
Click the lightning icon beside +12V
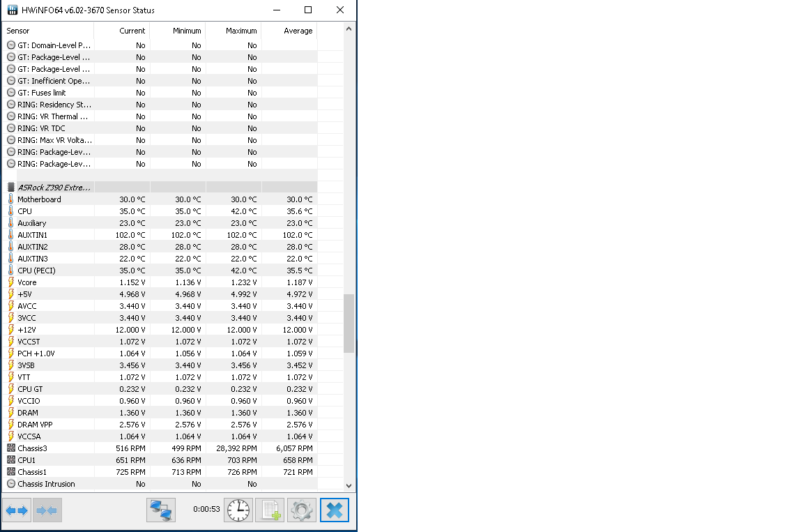pos(10,330)
